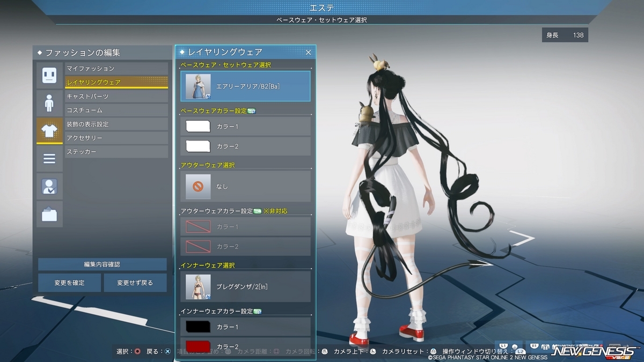Select the highlighted レイヤリングウェア menu entry
The width and height of the screenshot is (644, 362).
[116, 83]
